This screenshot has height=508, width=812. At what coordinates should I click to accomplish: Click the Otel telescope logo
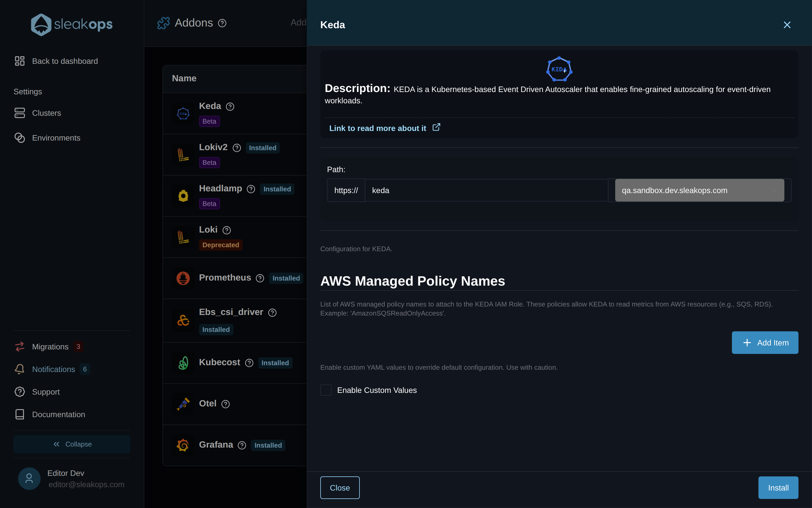pos(183,404)
